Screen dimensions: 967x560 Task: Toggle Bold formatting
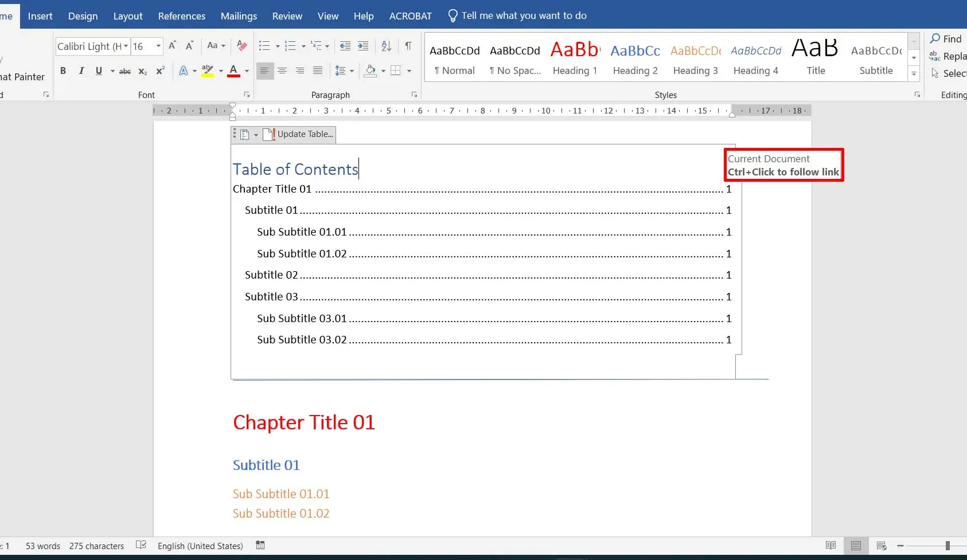[63, 71]
